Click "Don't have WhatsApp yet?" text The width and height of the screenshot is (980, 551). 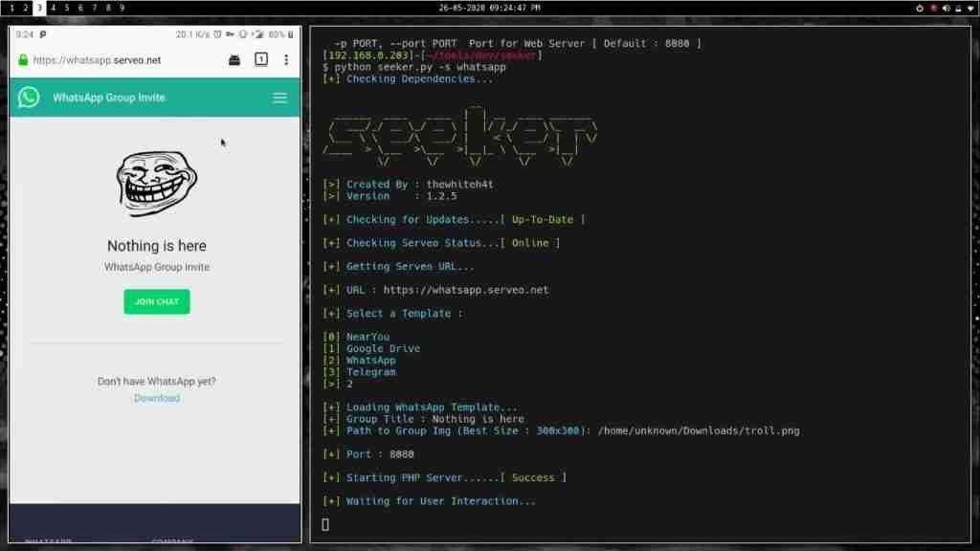pos(157,381)
